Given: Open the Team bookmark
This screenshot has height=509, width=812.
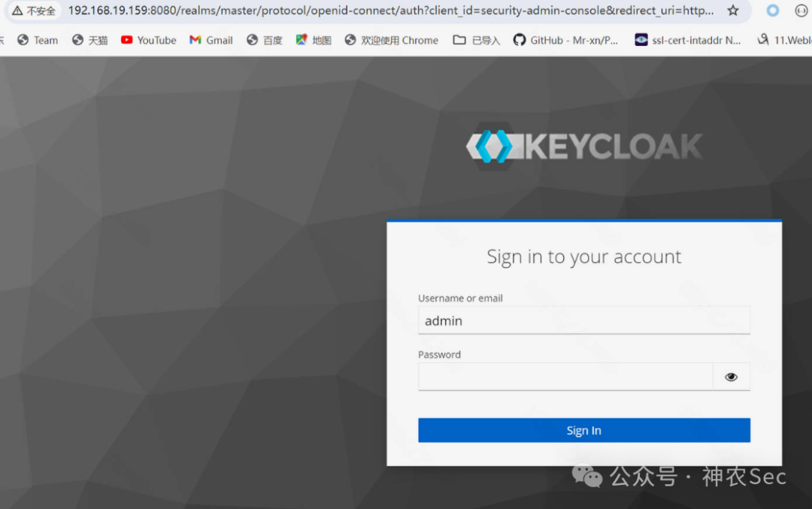Looking at the screenshot, I should click(x=38, y=40).
